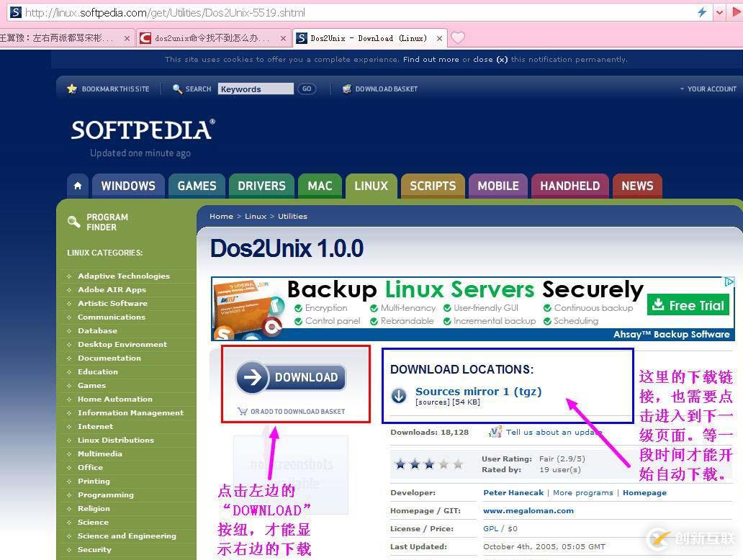The width and height of the screenshot is (743, 560).
Task: Click the BOOKMARK THIS SITE link
Action: pyautogui.click(x=115, y=89)
